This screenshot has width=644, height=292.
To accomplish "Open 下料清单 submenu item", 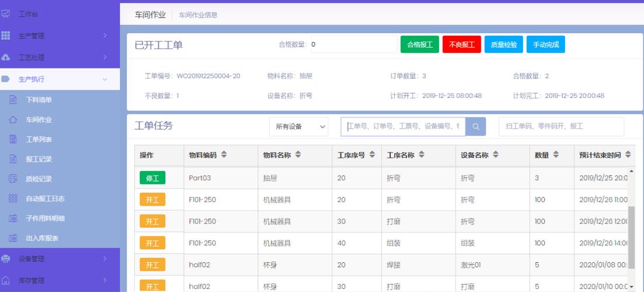I will pyautogui.click(x=39, y=100).
